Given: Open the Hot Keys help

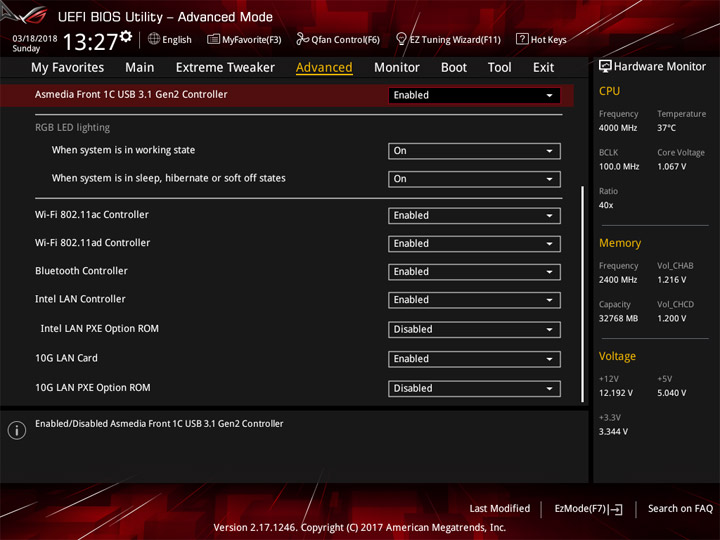Looking at the screenshot, I should (549, 40).
